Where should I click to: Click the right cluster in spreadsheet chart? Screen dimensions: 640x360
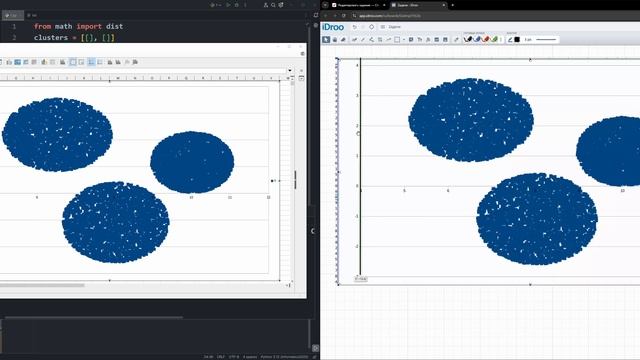[x=192, y=162]
